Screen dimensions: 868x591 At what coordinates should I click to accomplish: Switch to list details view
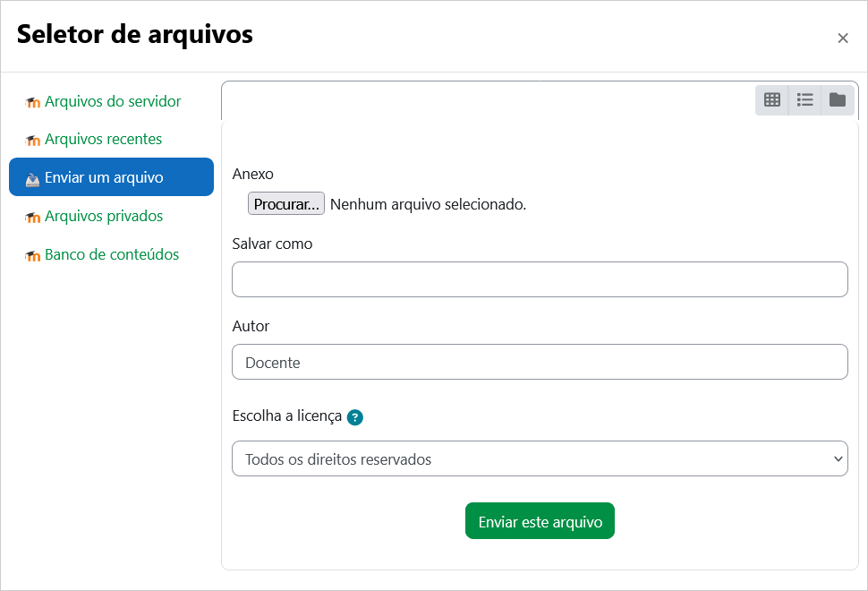point(804,100)
